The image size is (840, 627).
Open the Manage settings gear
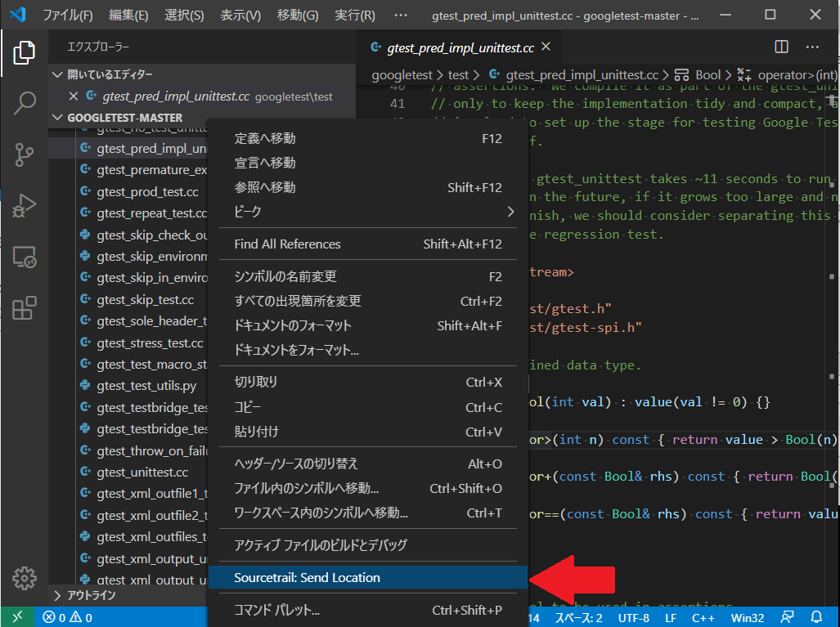point(25,578)
